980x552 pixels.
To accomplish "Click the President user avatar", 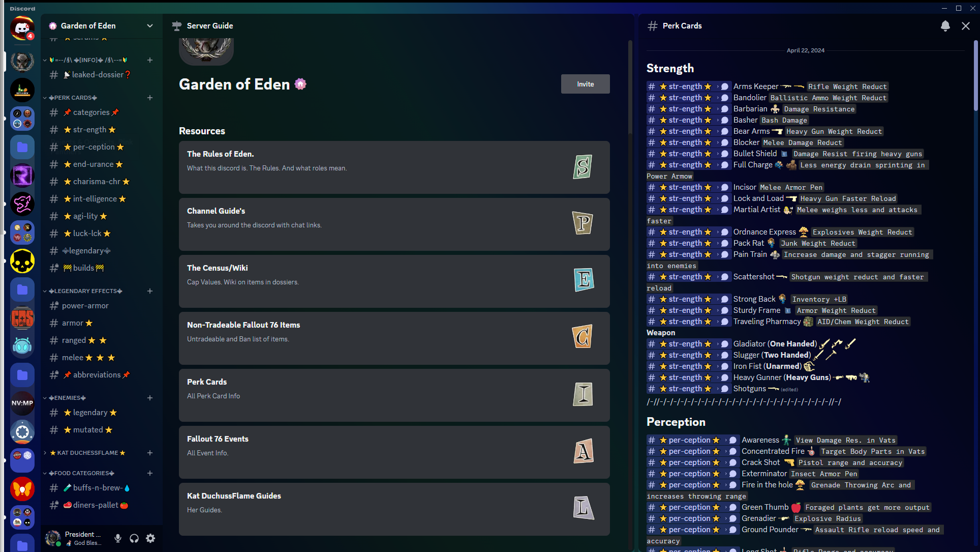I will (x=53, y=538).
